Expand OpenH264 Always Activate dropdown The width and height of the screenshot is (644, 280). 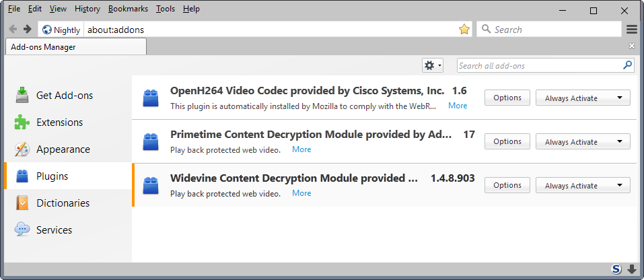point(583,98)
